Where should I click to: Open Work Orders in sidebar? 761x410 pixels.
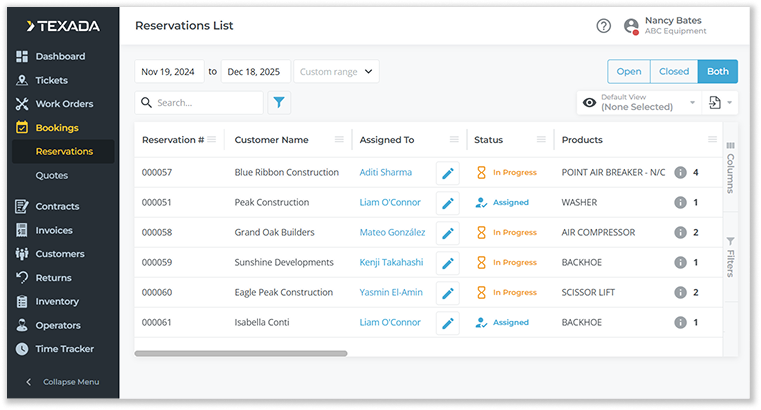[x=64, y=104]
